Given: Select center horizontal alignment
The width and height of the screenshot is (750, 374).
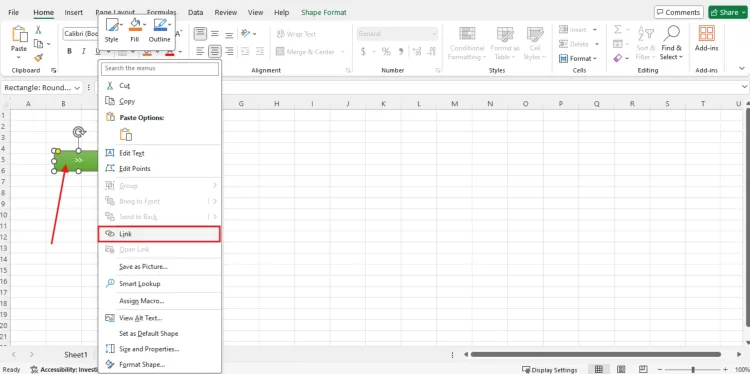Looking at the screenshot, I should click(215, 51).
